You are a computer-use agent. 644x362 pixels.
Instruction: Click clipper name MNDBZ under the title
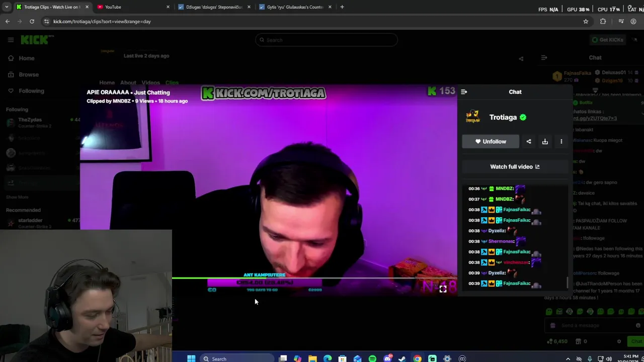(122, 101)
